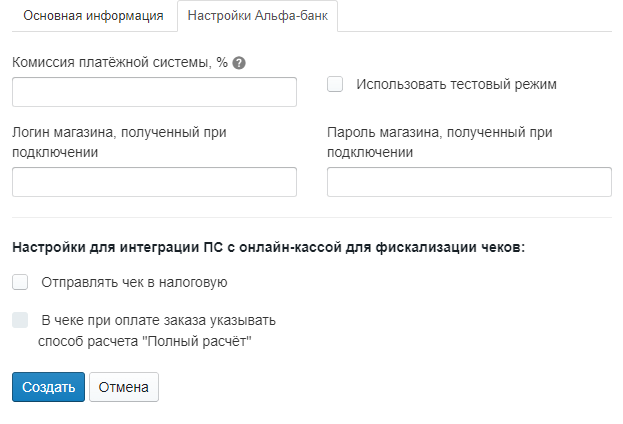The height and width of the screenshot is (424, 623).
Task: Click the Использовать тестовый режим label text
Action: (456, 84)
